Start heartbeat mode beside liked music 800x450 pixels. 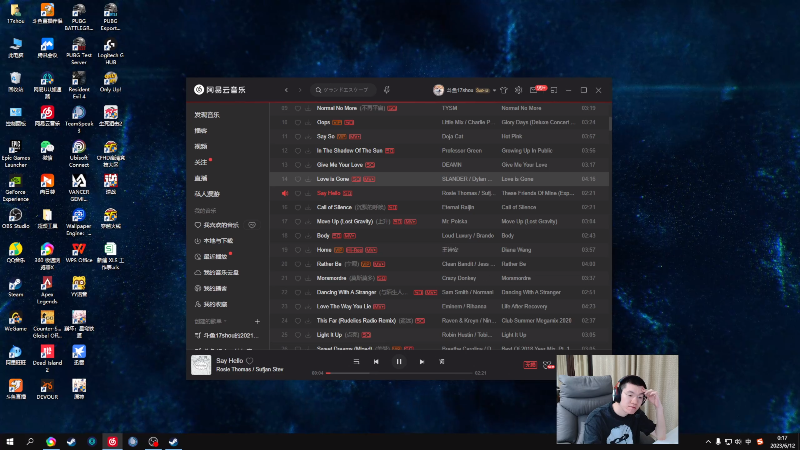[252, 225]
